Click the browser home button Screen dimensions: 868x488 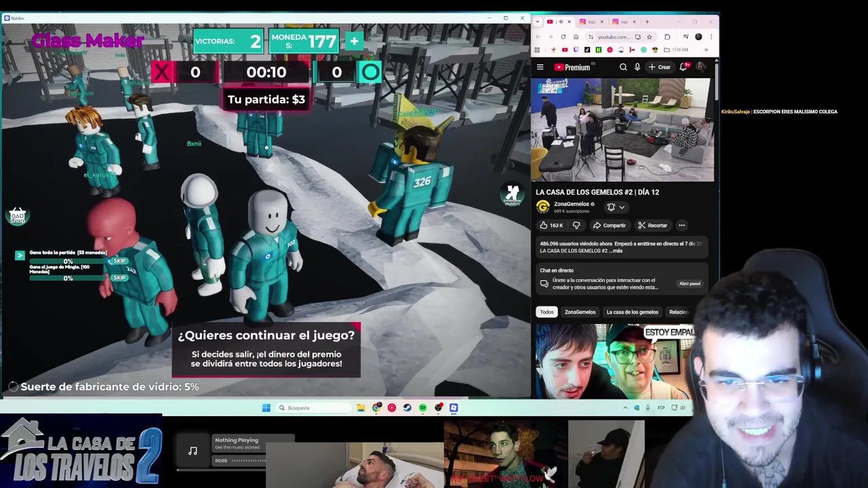click(576, 37)
